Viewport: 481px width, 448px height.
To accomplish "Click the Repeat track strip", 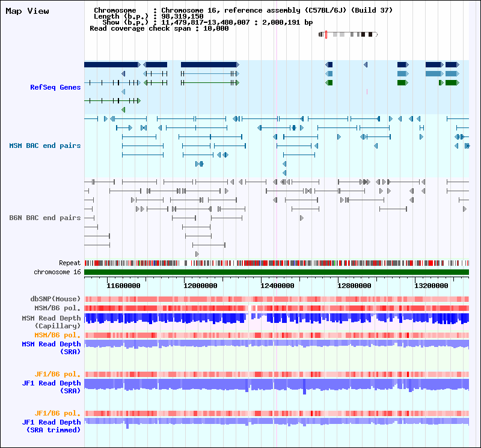I will (x=277, y=263).
